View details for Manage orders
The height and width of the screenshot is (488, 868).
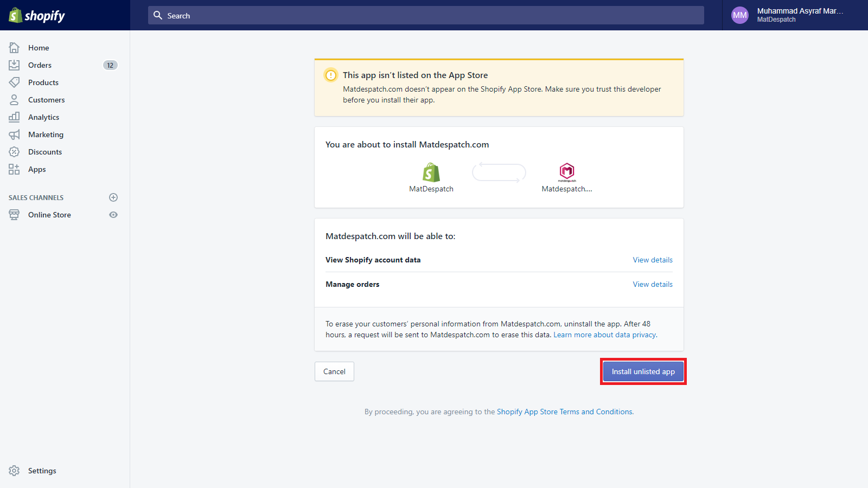[653, 284]
